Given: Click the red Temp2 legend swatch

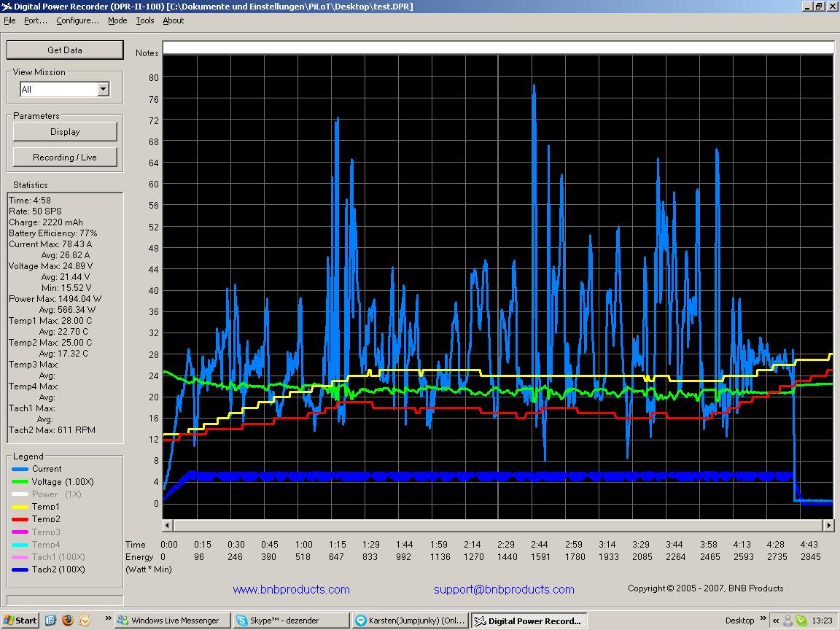Looking at the screenshot, I should [x=20, y=520].
